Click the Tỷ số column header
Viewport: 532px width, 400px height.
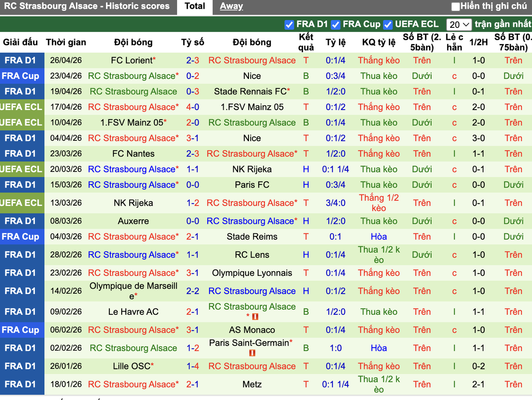(192, 42)
